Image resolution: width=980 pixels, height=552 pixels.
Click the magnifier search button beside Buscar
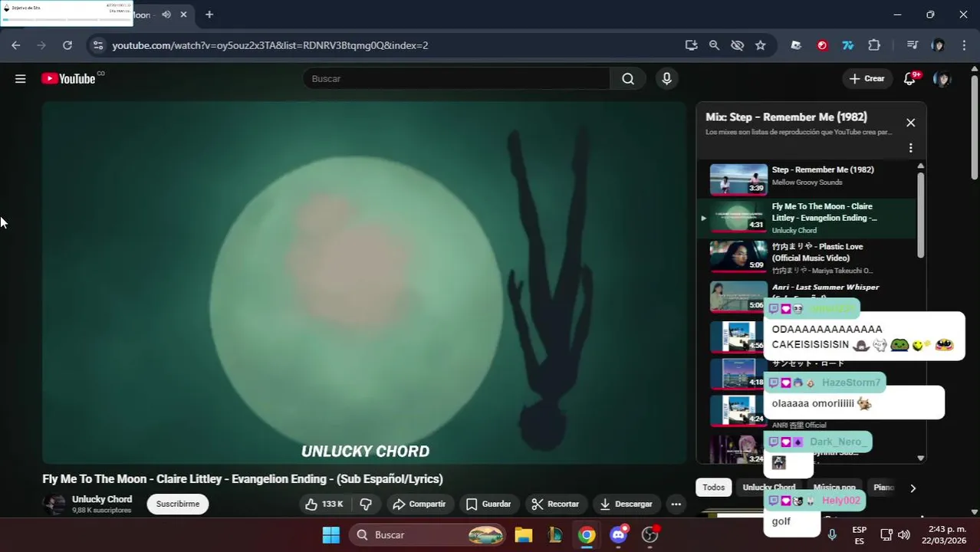[628, 78]
